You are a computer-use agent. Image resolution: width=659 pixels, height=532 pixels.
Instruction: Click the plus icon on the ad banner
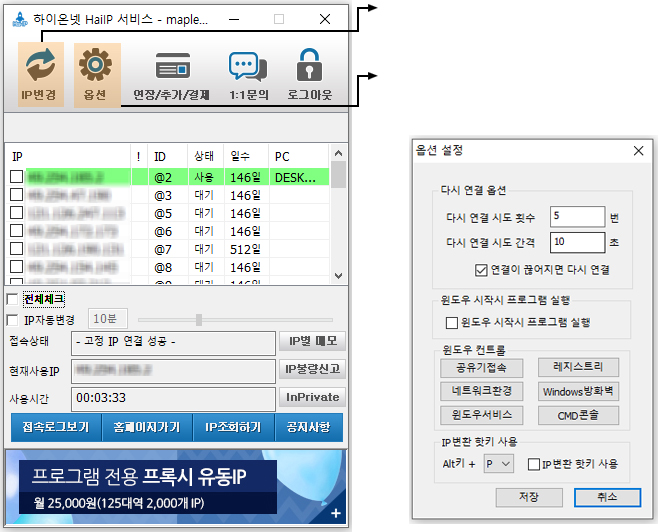pos(335,513)
